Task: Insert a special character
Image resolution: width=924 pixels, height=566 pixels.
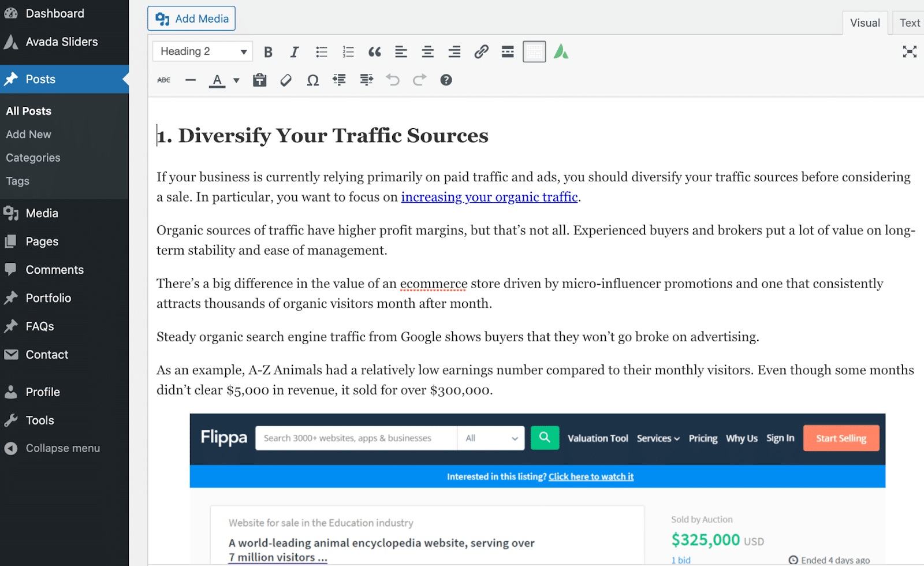Action: click(312, 80)
